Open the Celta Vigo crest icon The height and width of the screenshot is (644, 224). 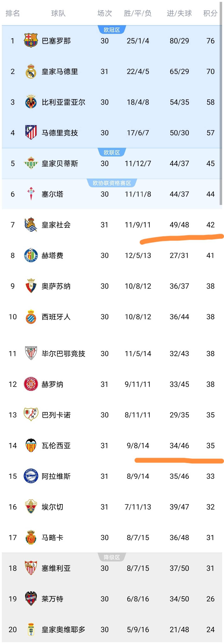pyautogui.click(x=31, y=194)
